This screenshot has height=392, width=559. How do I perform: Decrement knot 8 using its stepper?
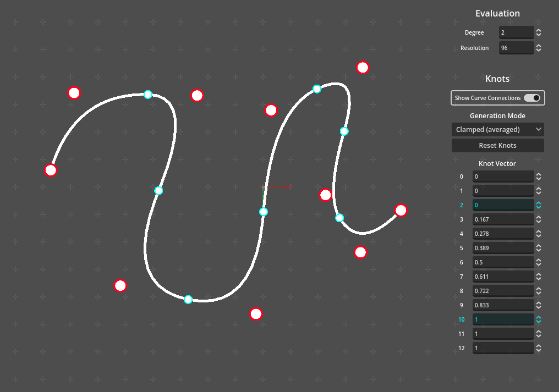point(538,293)
